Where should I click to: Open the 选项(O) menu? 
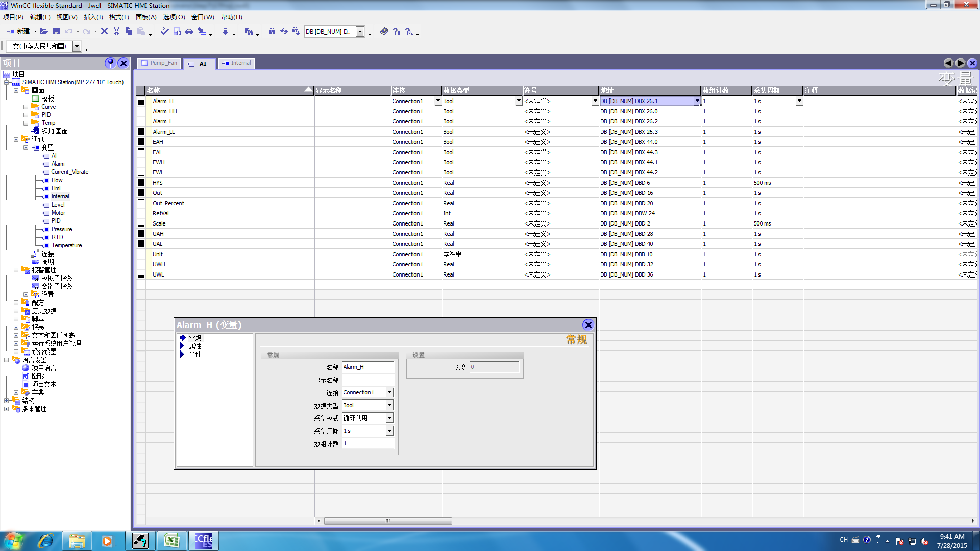pos(174,17)
